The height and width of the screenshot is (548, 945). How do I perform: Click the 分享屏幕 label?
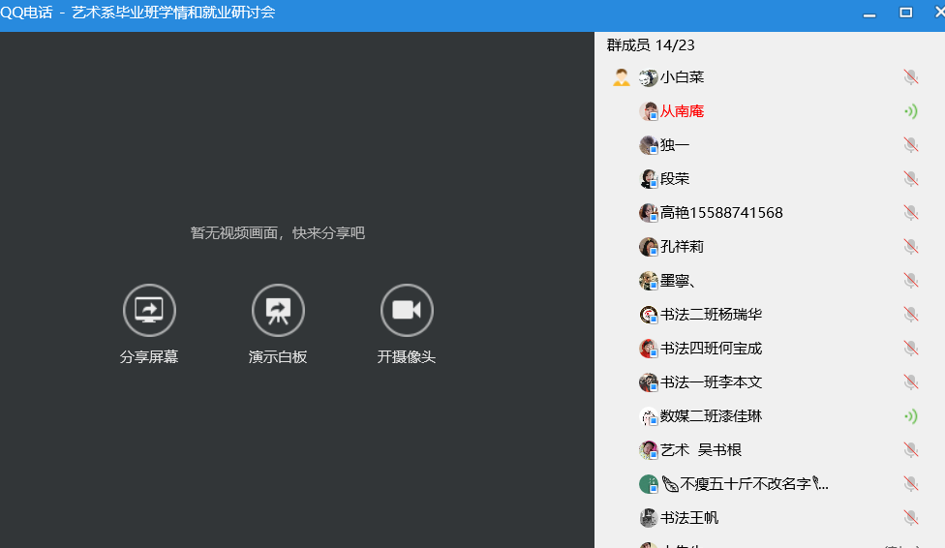(x=149, y=357)
